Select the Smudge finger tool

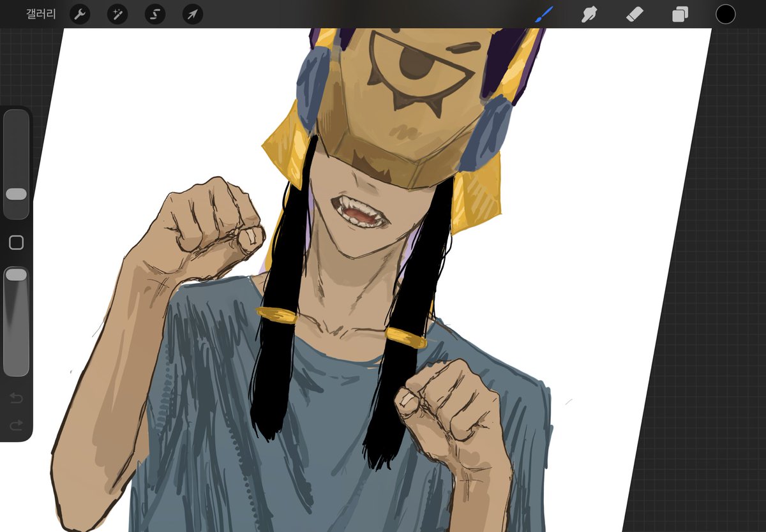589,14
